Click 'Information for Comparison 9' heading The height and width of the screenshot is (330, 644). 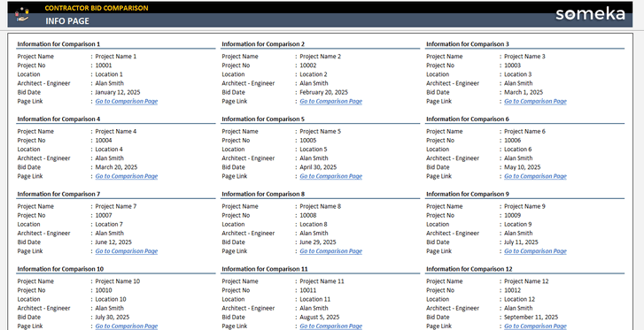click(468, 194)
